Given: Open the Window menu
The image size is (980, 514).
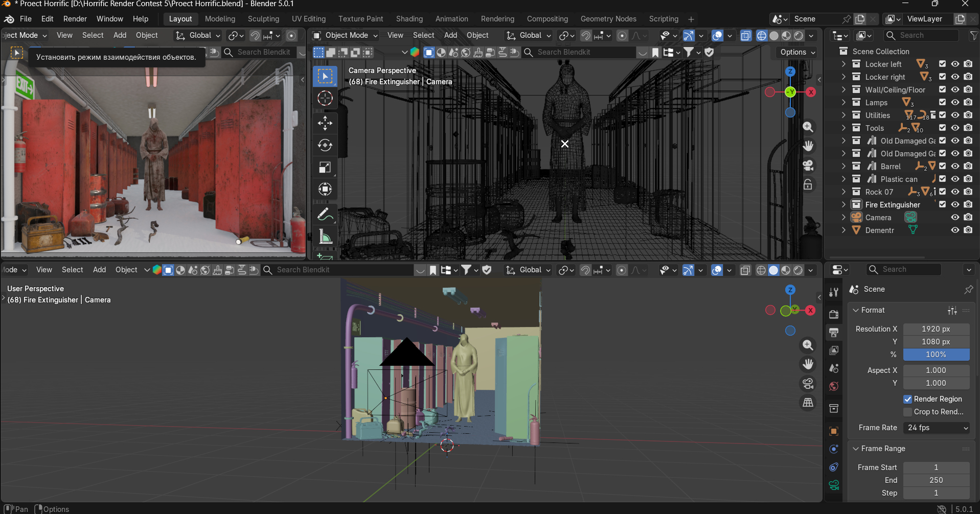Looking at the screenshot, I should click(x=110, y=19).
